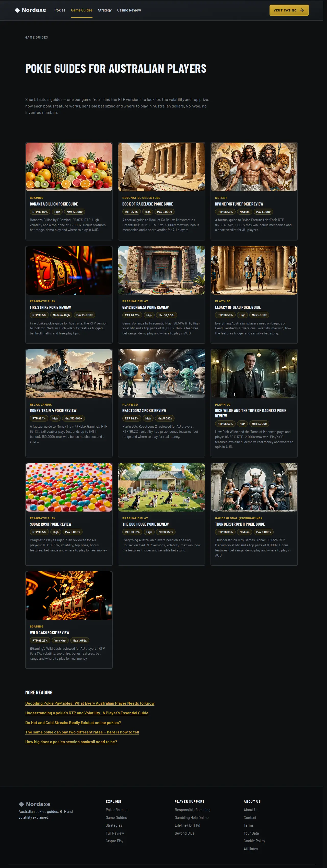
Task: Click the 'pay two different rates' article link
Action: pyautogui.click(x=82, y=732)
